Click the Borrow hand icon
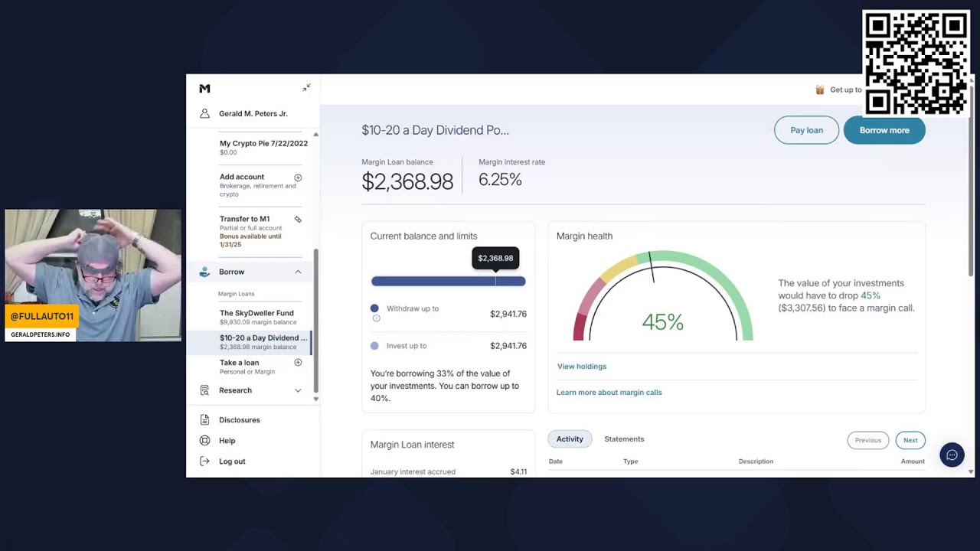Screen dimensions: 980x551 [x=204, y=272]
